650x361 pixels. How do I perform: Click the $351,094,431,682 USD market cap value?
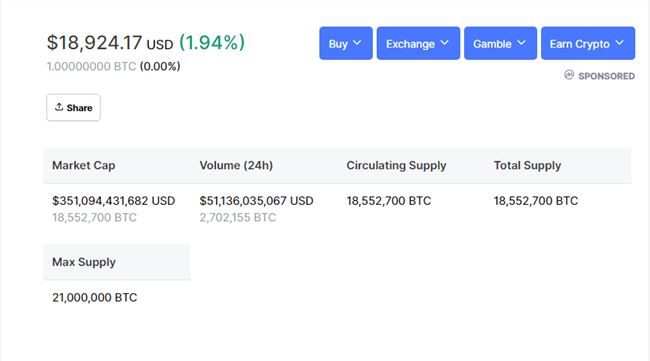(114, 201)
